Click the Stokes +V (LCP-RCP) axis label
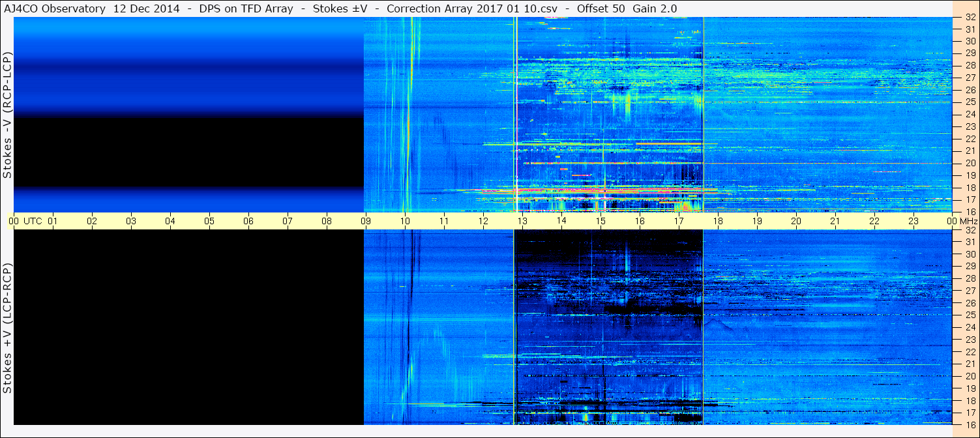The width and height of the screenshot is (980, 438). tap(8, 328)
